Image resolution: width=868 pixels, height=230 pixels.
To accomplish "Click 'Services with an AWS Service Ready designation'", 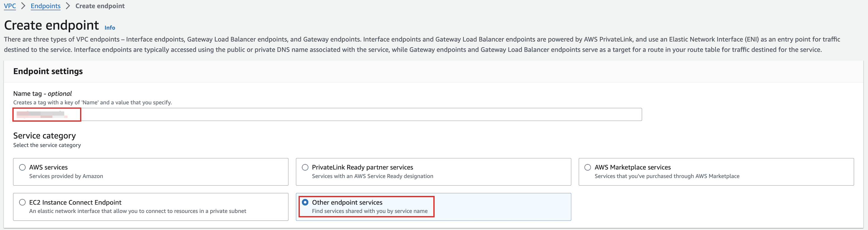I will (x=372, y=176).
